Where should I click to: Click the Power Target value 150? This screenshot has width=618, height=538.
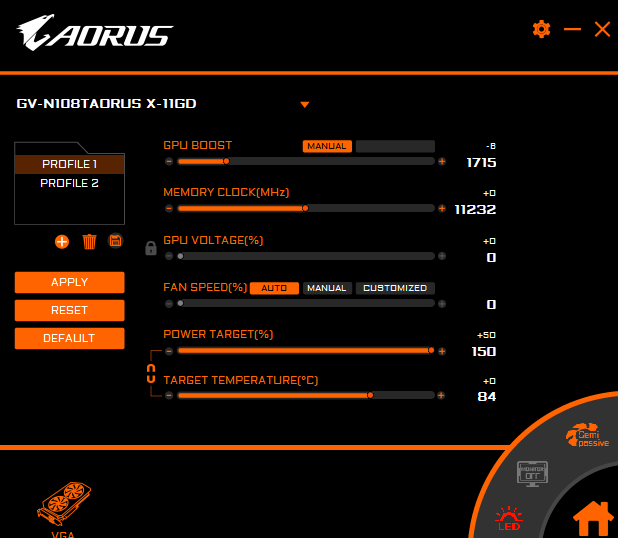point(484,352)
